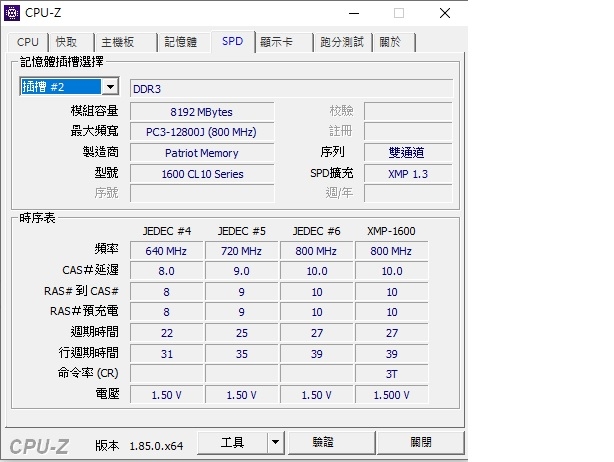Click the 1600 CL10 Series part number

pos(202,173)
